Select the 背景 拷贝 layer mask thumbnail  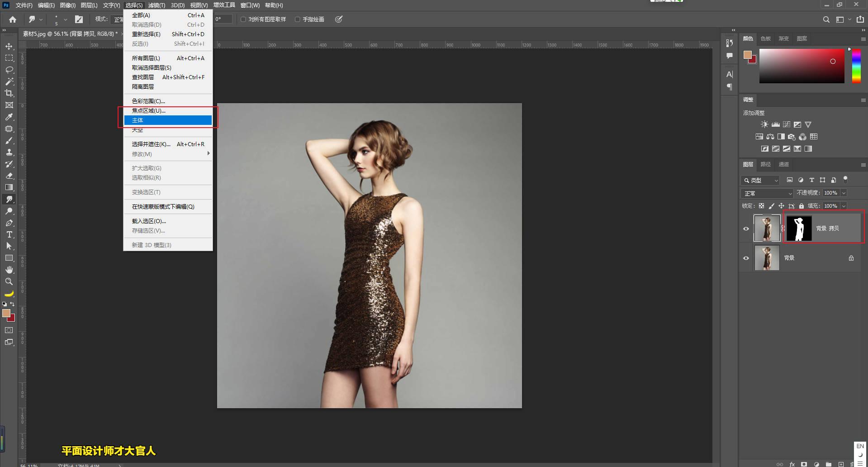[799, 229]
